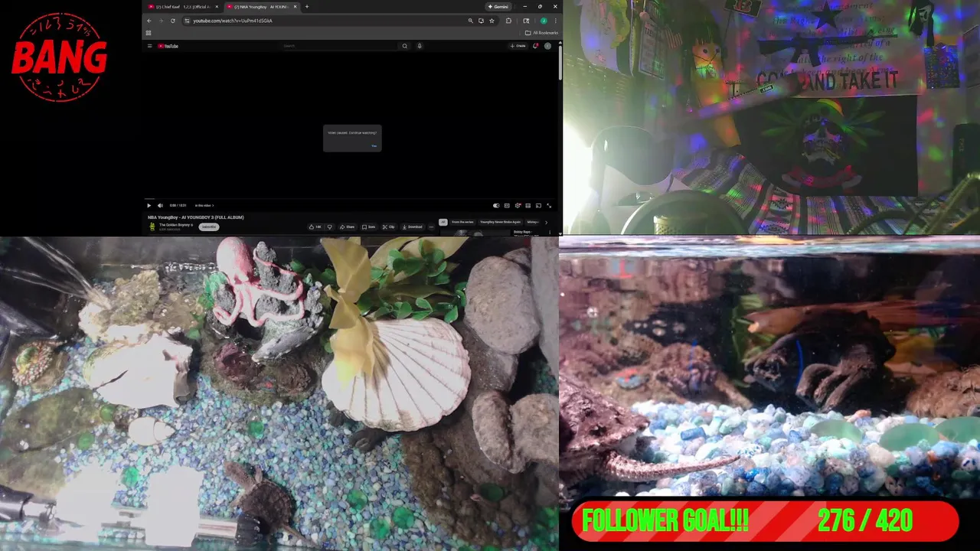The width and height of the screenshot is (980, 551).
Task: Open the YouTube Create menu
Action: (518, 46)
